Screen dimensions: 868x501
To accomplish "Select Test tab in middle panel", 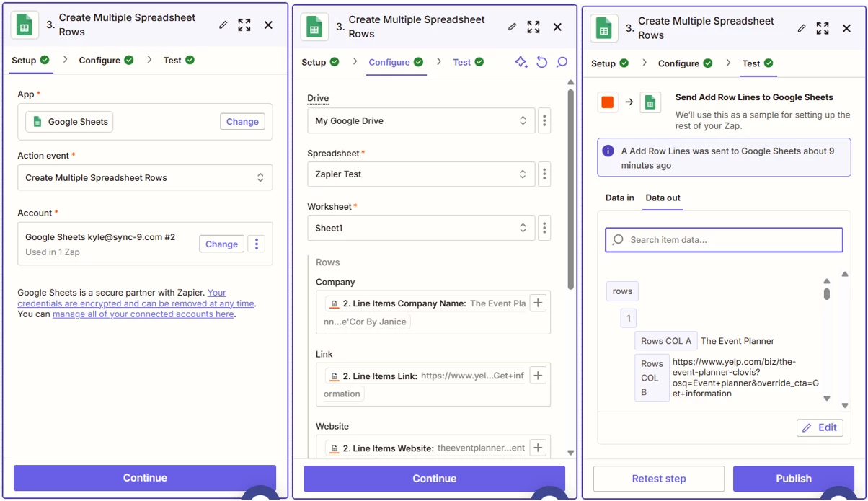I will [469, 62].
